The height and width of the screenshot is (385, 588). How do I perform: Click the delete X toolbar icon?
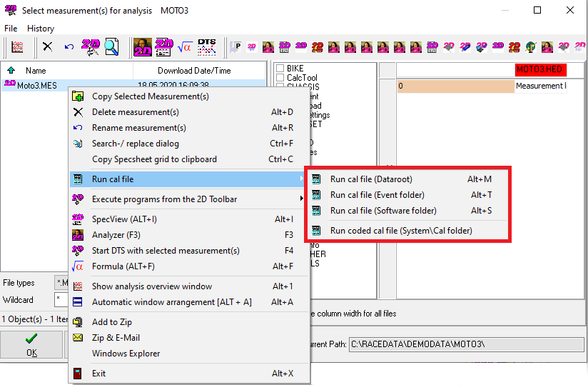coord(47,47)
